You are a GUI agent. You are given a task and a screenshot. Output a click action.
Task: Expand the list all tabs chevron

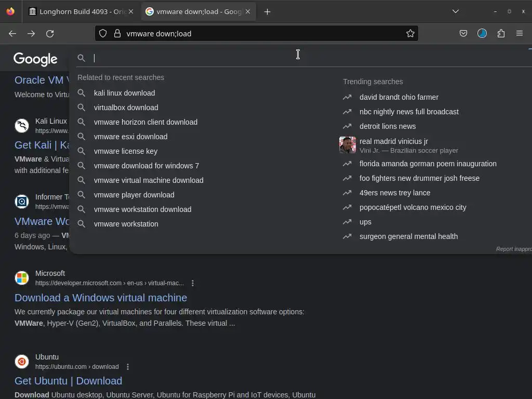[x=455, y=11]
